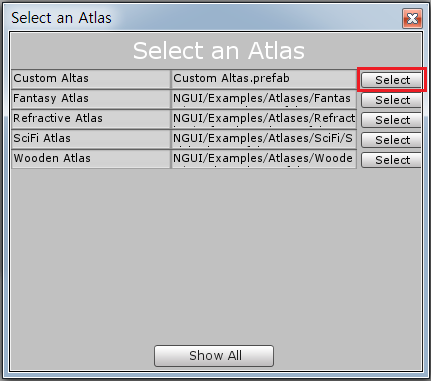The width and height of the screenshot is (431, 381).
Task: Click the SciFi Atlas name cell
Action: 91,139
